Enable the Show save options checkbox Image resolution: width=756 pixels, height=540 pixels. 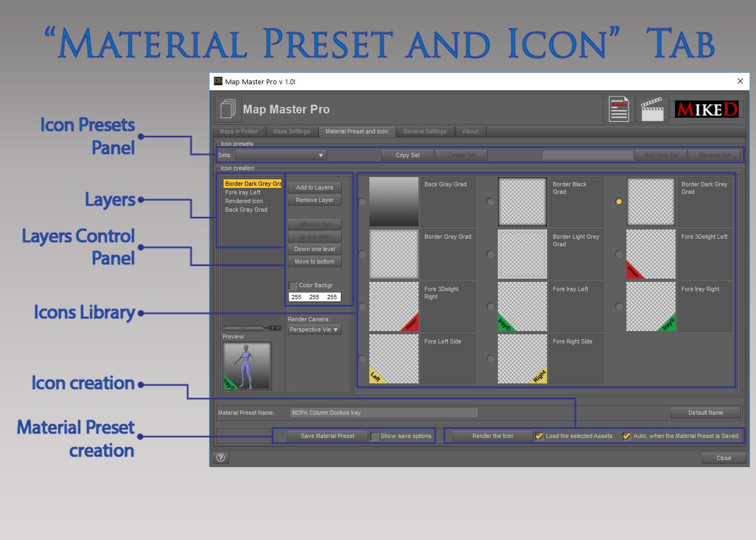(374, 436)
